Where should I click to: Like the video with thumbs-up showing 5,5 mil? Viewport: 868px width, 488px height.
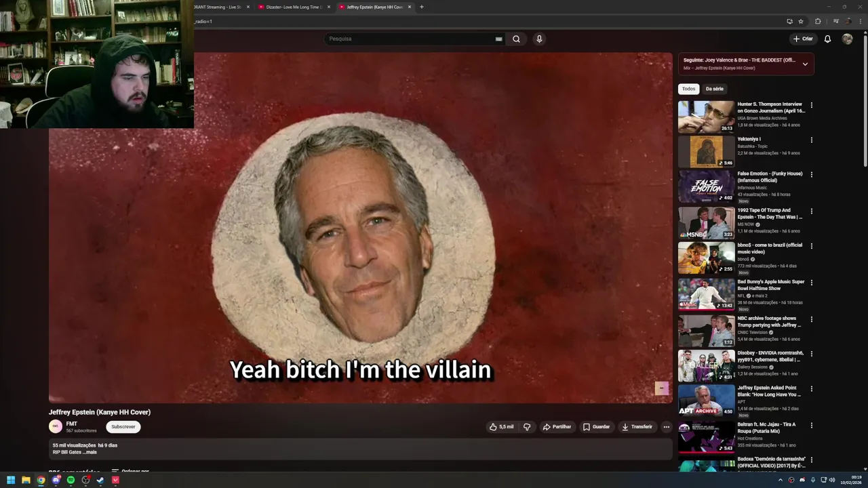[x=502, y=427]
